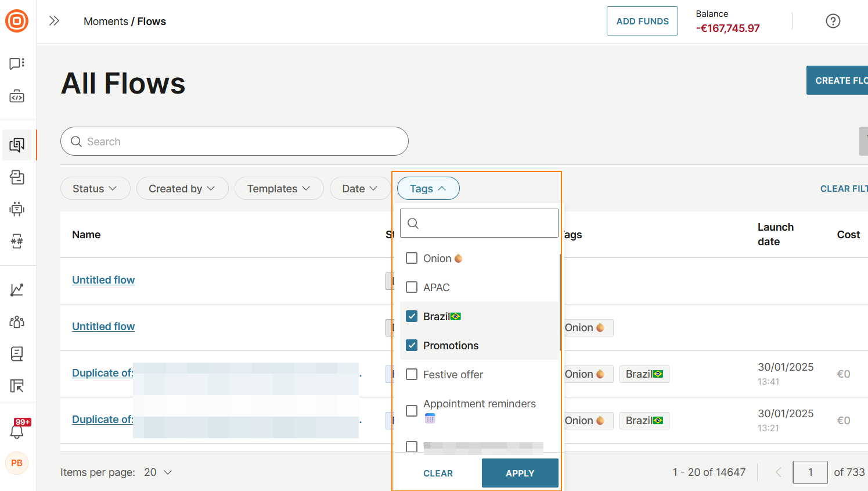Collapse the Tags filter dropdown

click(428, 188)
